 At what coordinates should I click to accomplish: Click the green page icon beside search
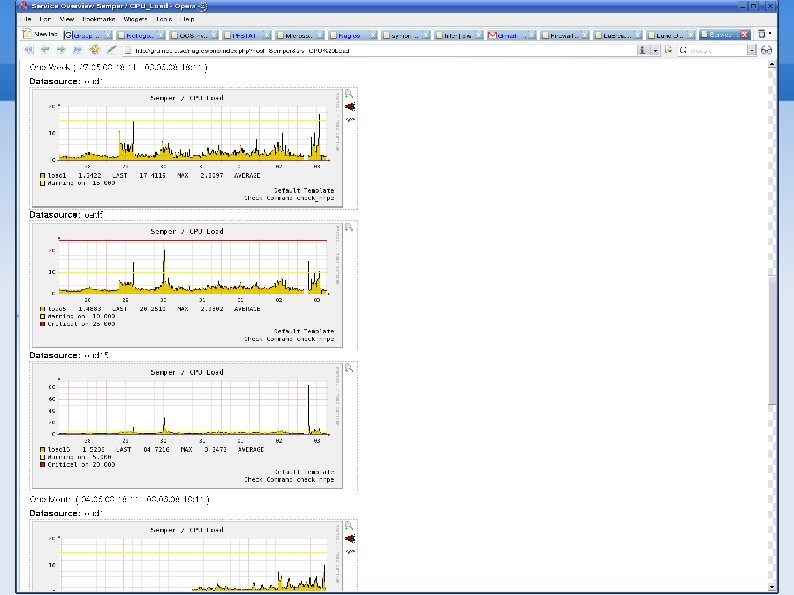669,50
